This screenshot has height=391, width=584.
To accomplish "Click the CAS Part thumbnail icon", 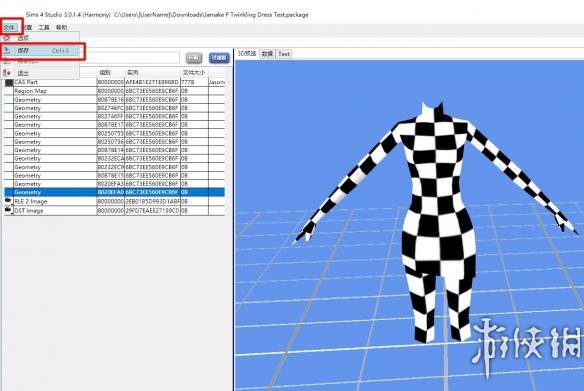I will click(x=9, y=82).
